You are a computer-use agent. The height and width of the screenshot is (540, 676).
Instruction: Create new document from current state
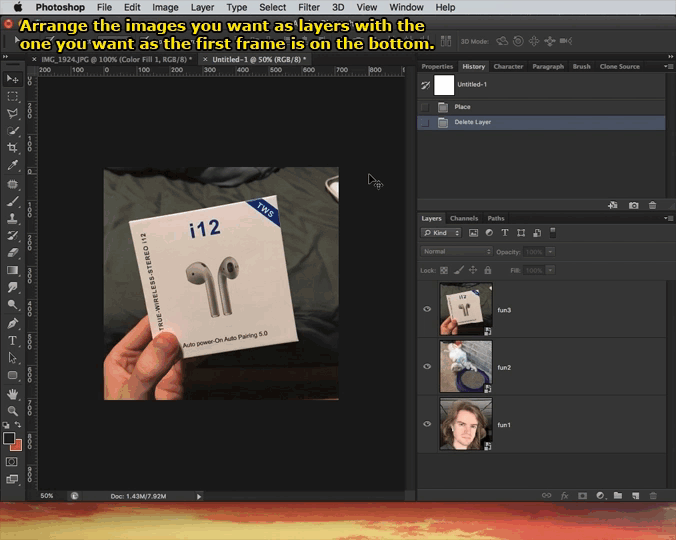click(x=613, y=206)
